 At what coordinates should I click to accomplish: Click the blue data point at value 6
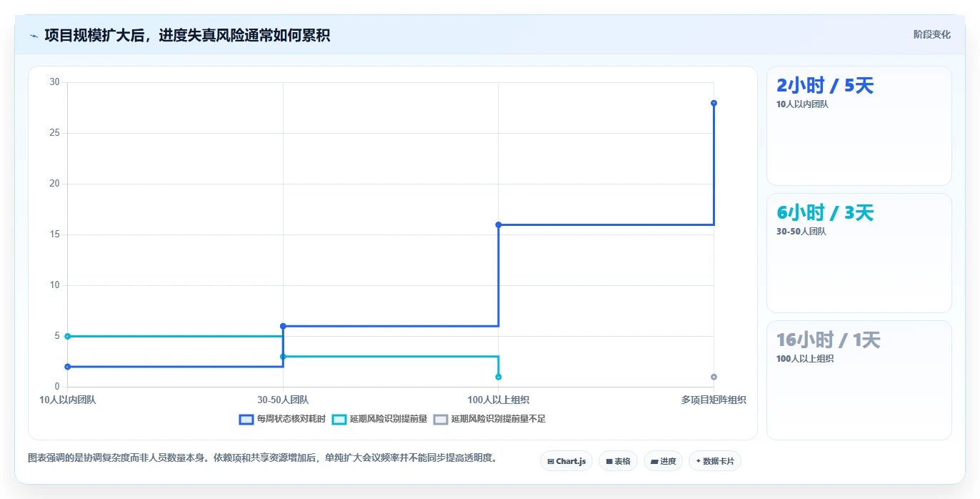[x=283, y=326]
